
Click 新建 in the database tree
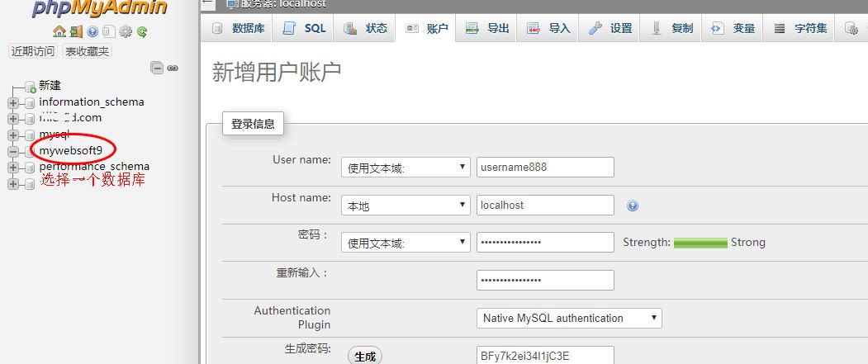[50, 86]
